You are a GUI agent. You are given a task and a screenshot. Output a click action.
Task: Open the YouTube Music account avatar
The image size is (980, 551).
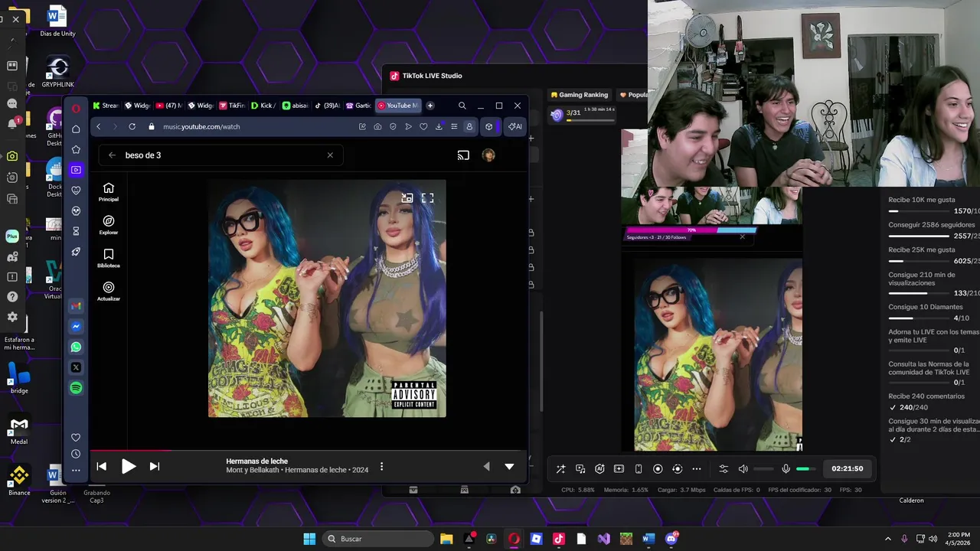pos(488,155)
